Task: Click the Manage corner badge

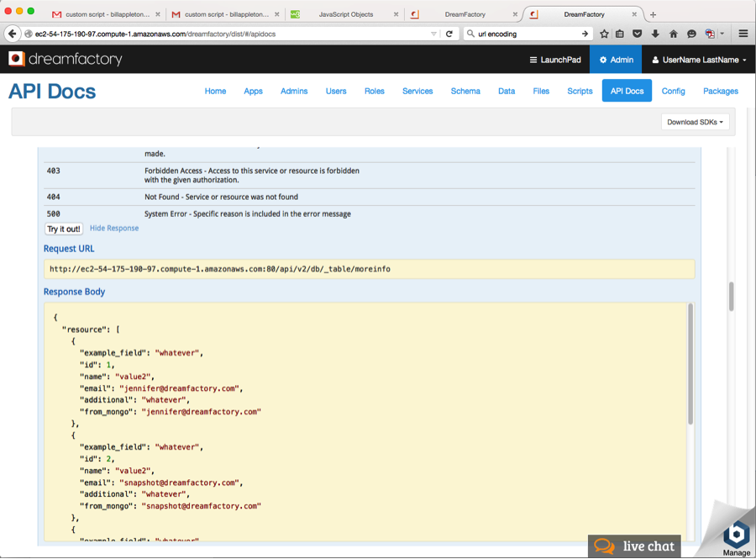Action: 736,538
